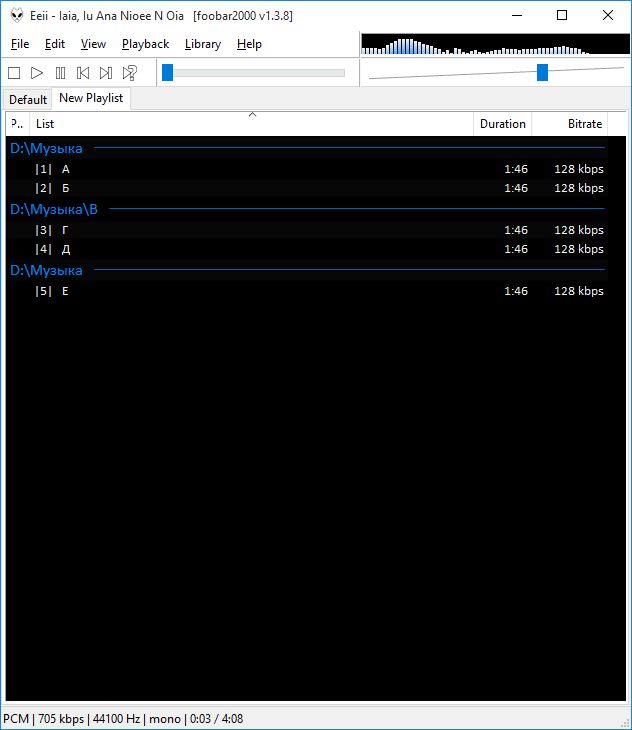Screen dimensions: 632x730
Task: Click the Stop playback button
Action: point(14,73)
